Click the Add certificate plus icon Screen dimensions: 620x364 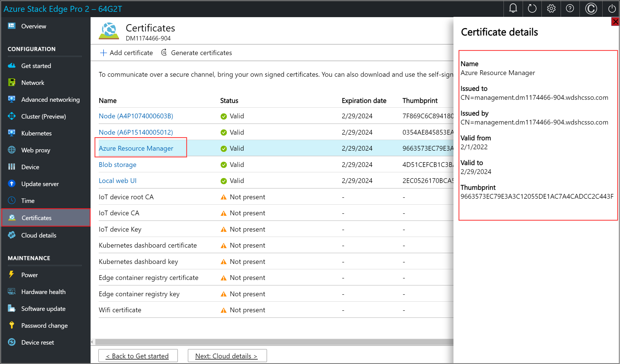[104, 53]
